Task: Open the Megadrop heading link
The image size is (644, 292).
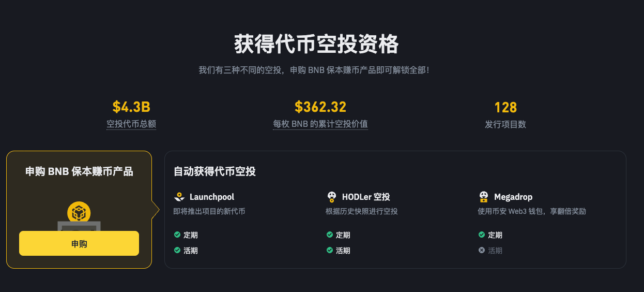Action: click(513, 197)
